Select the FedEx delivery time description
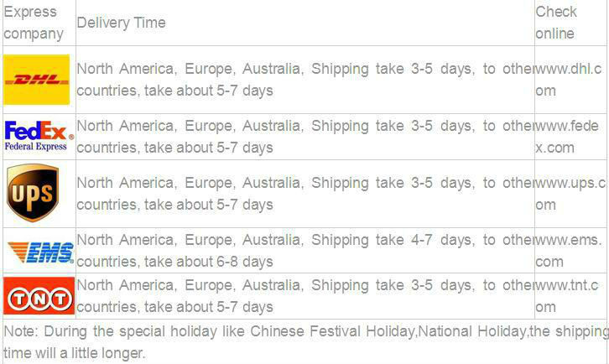 (305, 137)
